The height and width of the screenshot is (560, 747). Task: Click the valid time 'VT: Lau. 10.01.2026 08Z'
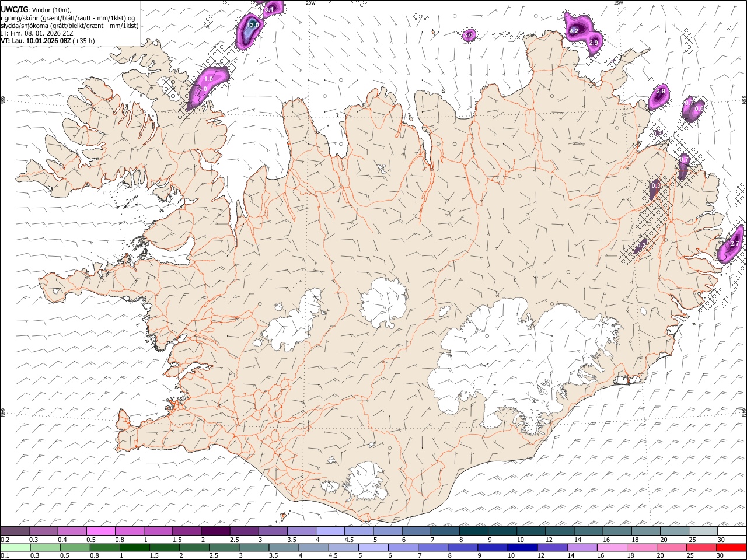click(x=36, y=41)
